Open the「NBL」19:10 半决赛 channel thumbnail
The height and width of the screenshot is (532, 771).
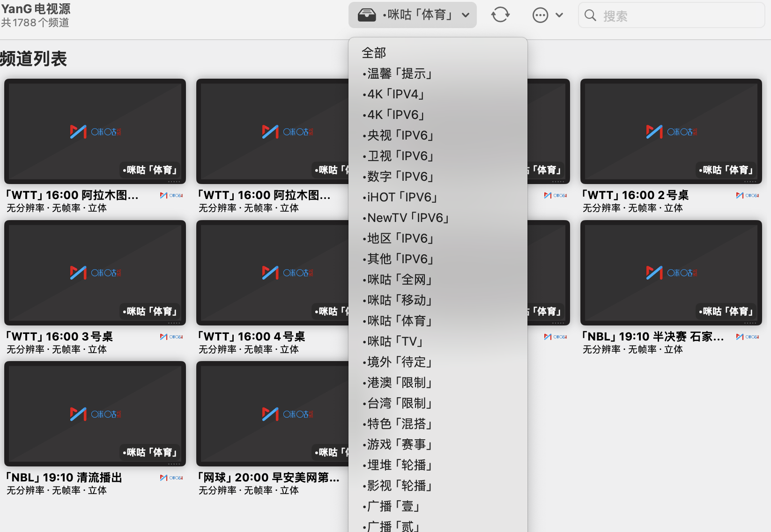(671, 273)
